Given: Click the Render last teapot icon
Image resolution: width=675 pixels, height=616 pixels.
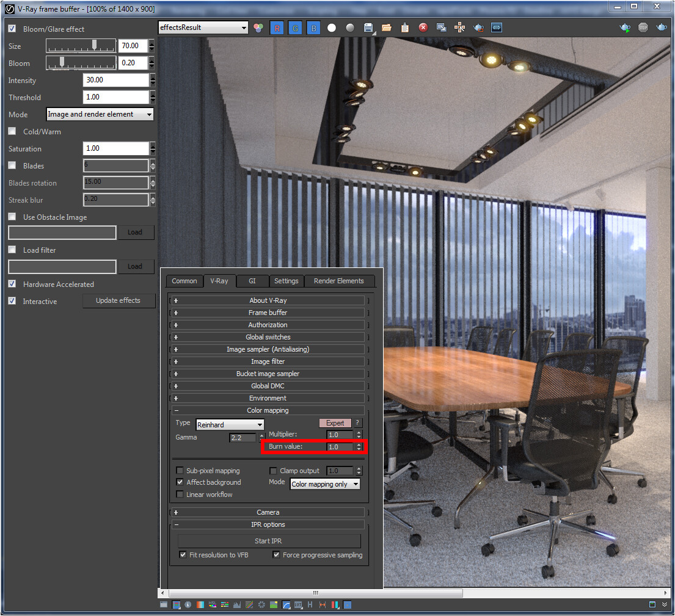Looking at the screenshot, I should [x=662, y=27].
